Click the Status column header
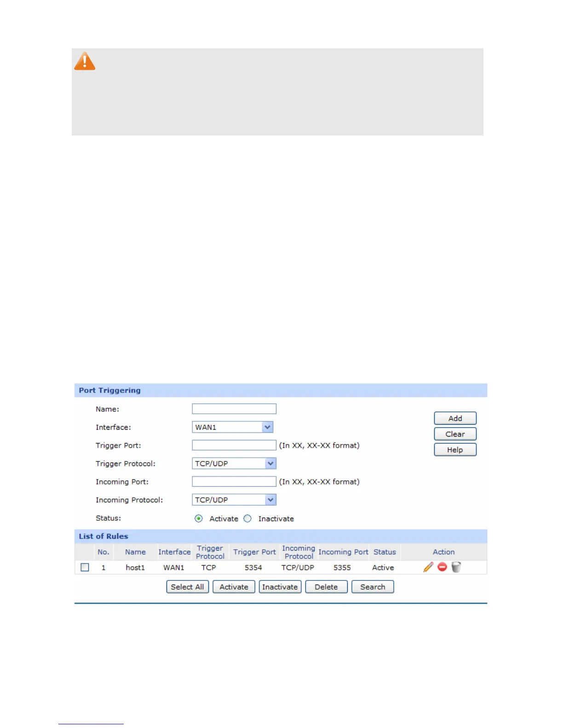The image size is (563, 728). tap(385, 552)
